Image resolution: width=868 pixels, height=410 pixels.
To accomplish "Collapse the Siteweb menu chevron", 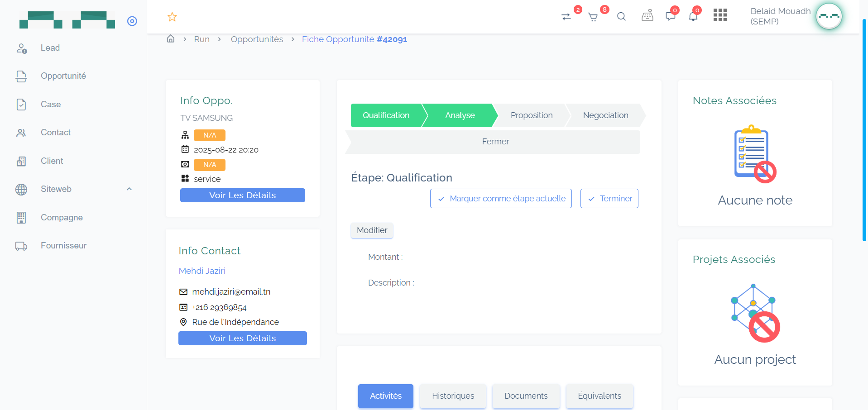I will point(129,189).
